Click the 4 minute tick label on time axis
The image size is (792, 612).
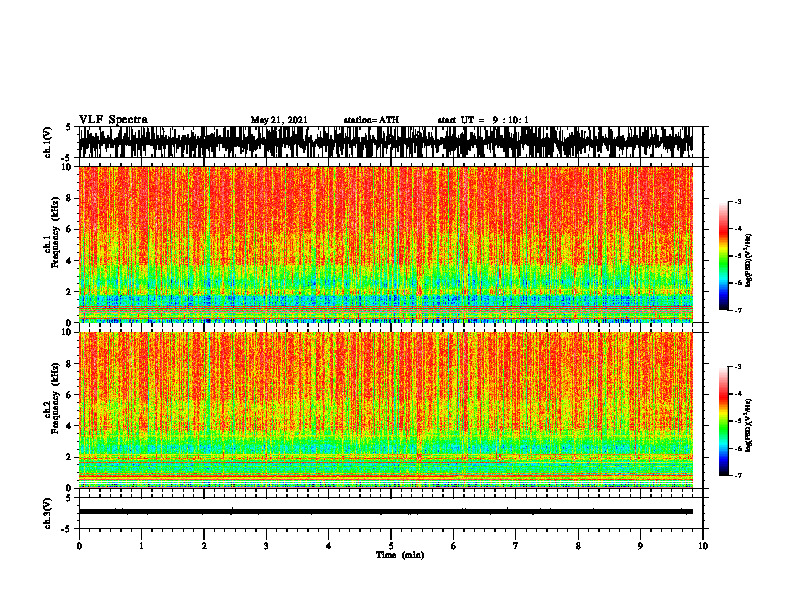(329, 546)
